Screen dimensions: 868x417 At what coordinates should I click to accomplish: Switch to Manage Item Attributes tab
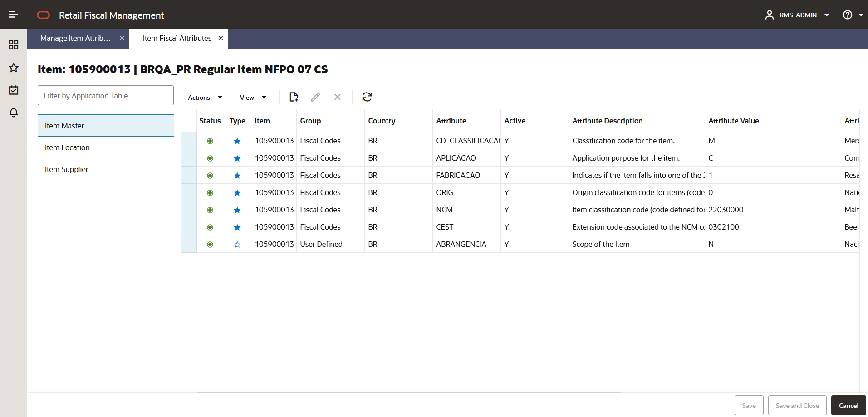tap(75, 39)
